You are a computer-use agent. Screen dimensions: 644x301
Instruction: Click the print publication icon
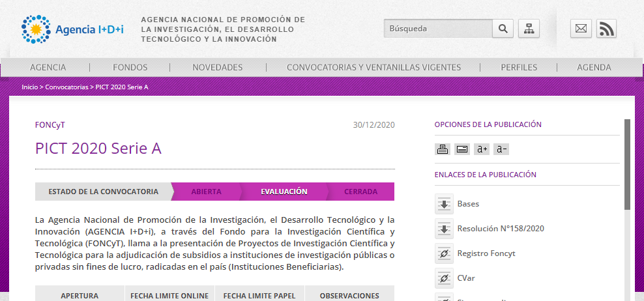pos(443,149)
